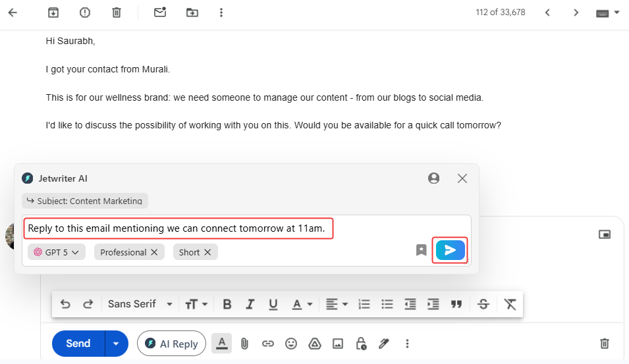The width and height of the screenshot is (629, 364).
Task: Open Jetwriter account profile icon
Action: pyautogui.click(x=433, y=178)
